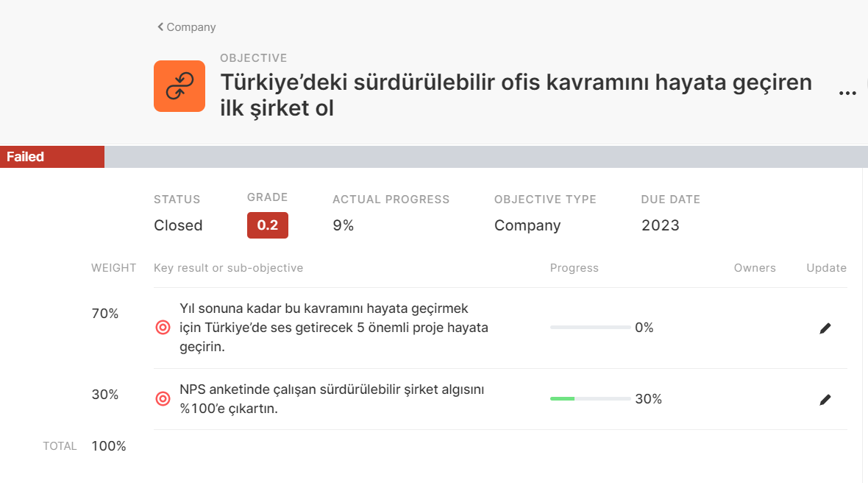Click pencil update icon for NPS anketinde
The image size is (868, 483).
825,400
